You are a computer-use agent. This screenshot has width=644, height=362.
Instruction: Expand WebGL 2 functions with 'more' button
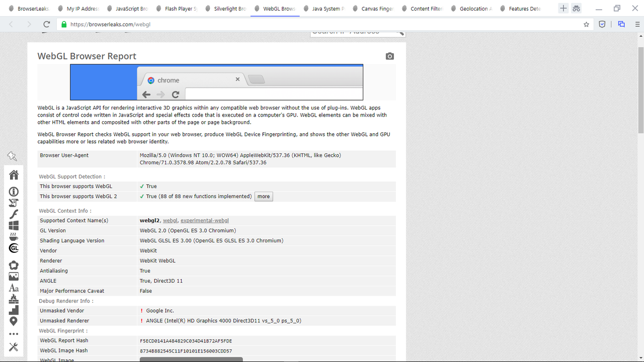(x=264, y=197)
